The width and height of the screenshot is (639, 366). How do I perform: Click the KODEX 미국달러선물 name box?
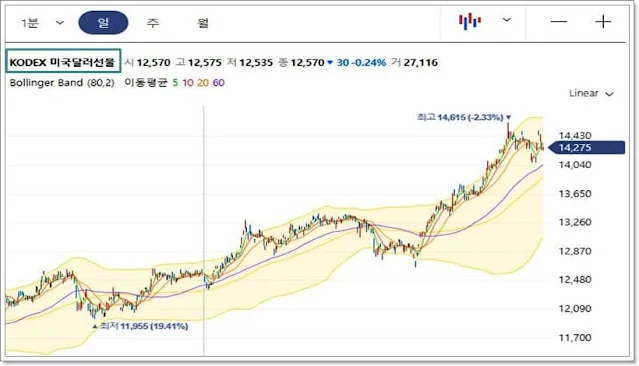[x=63, y=61]
